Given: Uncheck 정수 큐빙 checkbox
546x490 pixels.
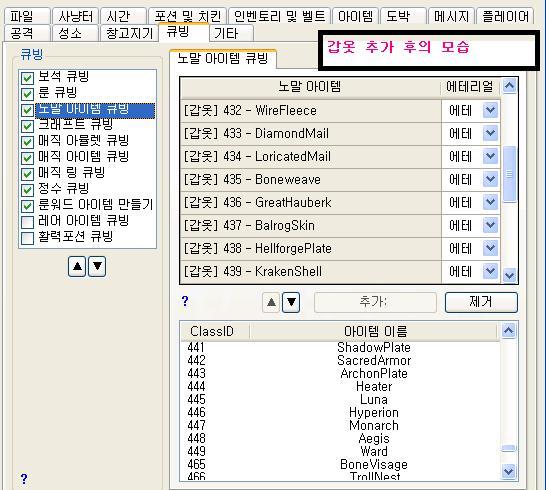Looking at the screenshot, I should [x=27, y=190].
